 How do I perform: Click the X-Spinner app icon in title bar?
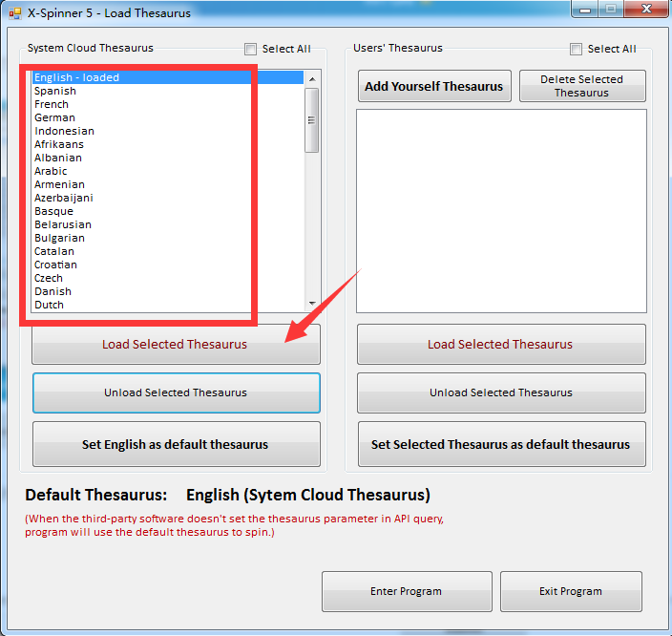14,13
